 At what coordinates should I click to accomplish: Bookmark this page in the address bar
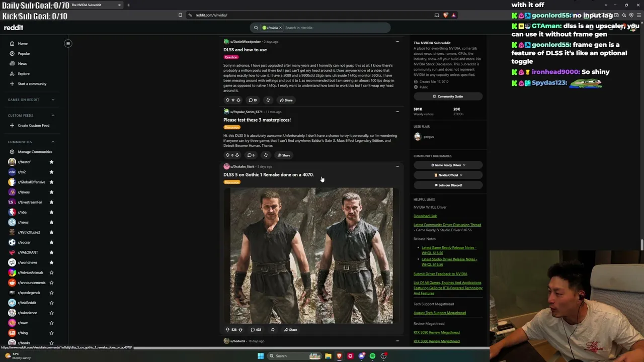(x=180, y=15)
